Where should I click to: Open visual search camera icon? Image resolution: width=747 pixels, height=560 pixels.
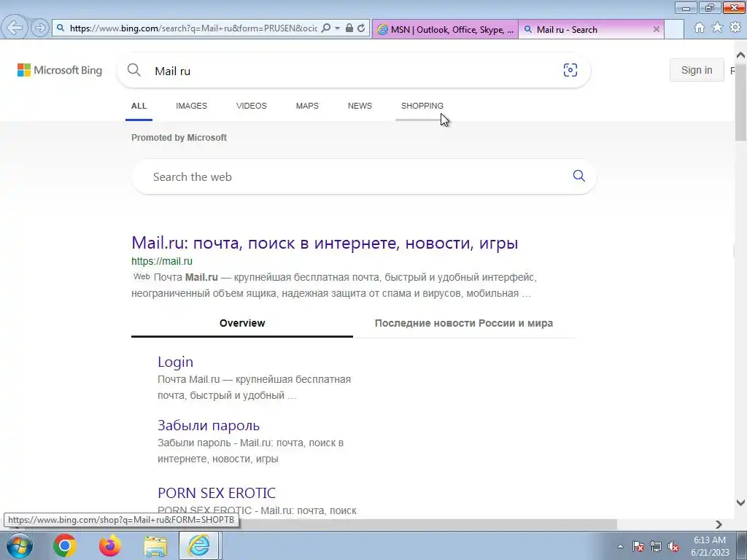coord(570,70)
